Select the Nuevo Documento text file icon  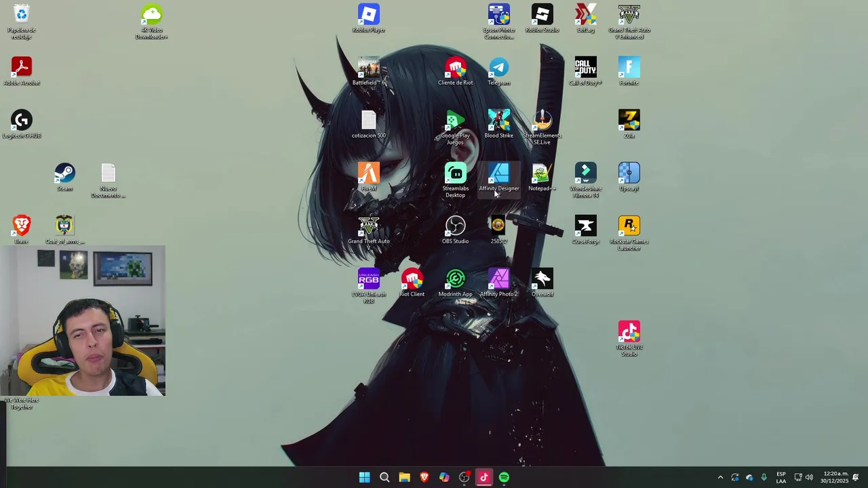pyautogui.click(x=108, y=180)
